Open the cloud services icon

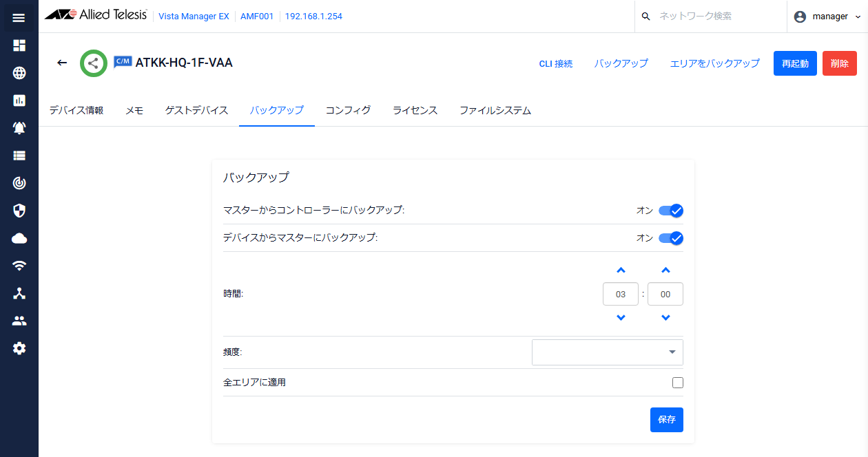[x=19, y=237]
